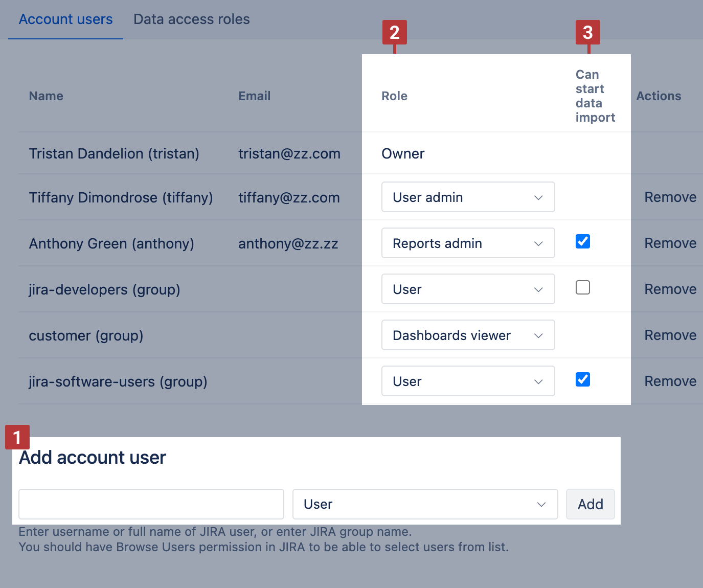Open Tiffany Dimondrose's User admin role dropdown

click(x=468, y=197)
